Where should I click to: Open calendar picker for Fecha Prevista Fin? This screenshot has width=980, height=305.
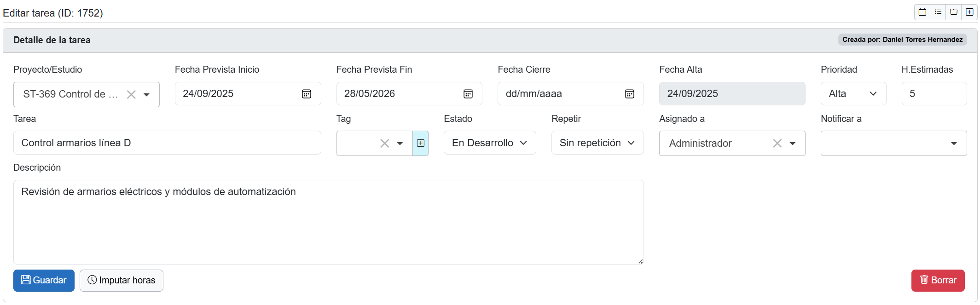(468, 94)
